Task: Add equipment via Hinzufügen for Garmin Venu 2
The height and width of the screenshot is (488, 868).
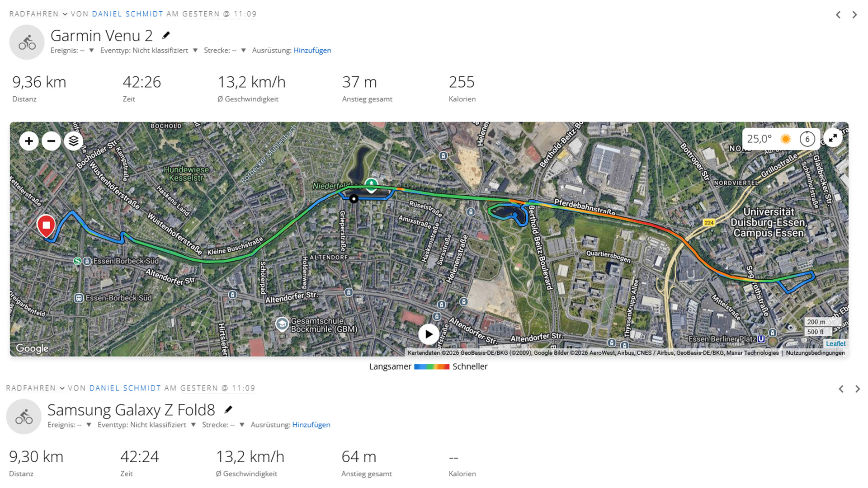Action: coord(312,50)
